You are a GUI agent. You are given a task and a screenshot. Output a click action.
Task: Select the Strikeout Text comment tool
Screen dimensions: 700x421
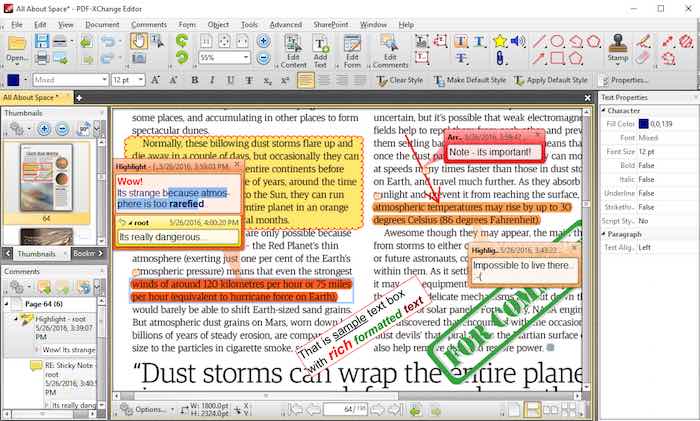(461, 58)
